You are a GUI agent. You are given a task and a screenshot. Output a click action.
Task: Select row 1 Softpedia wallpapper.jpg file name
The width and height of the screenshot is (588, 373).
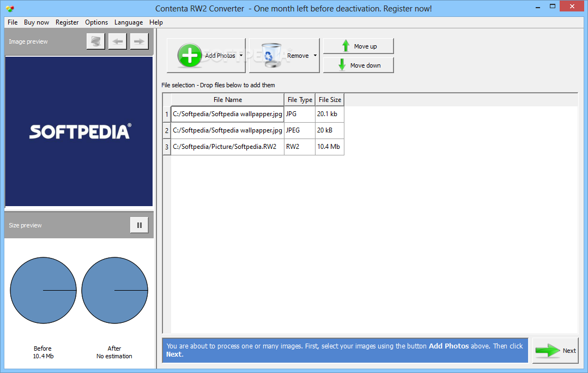[x=227, y=114]
